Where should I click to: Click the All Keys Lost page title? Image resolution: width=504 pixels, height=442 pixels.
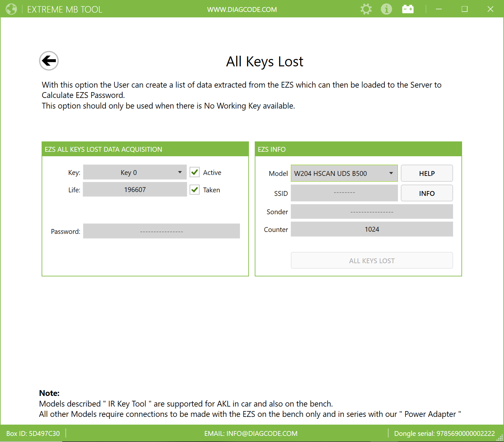265,62
